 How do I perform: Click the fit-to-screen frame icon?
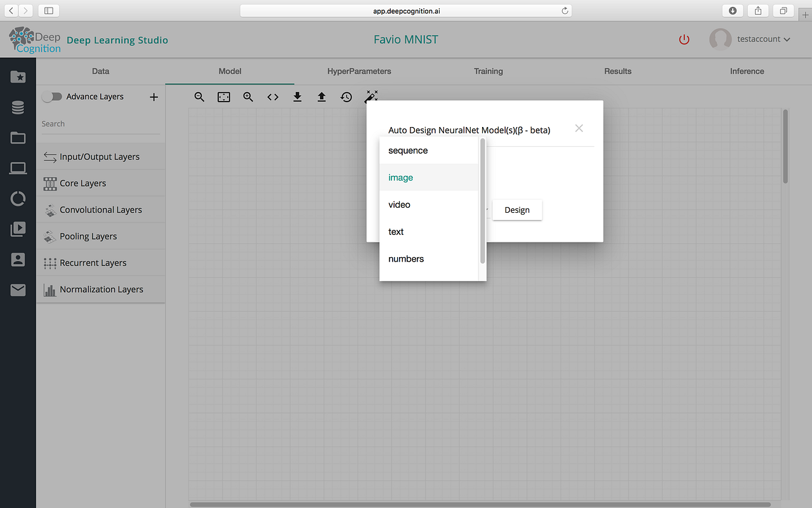point(224,97)
